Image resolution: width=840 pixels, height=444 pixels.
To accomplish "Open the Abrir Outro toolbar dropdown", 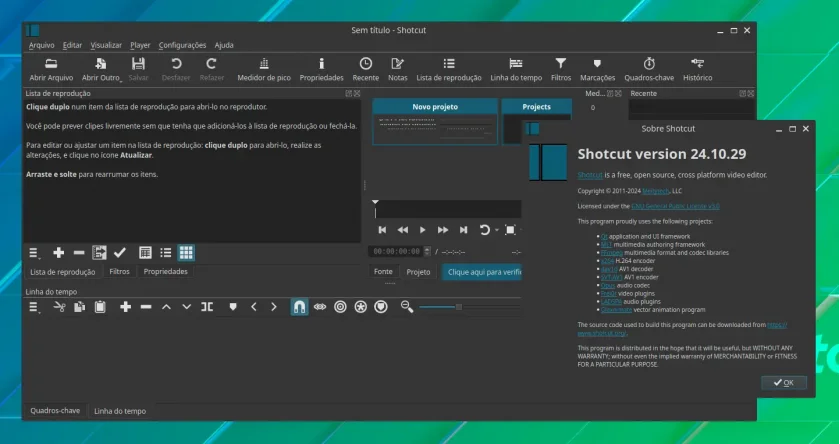I will click(x=101, y=70).
